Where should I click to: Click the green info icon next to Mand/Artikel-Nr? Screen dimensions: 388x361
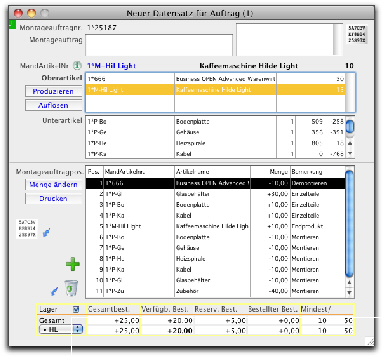pos(77,65)
